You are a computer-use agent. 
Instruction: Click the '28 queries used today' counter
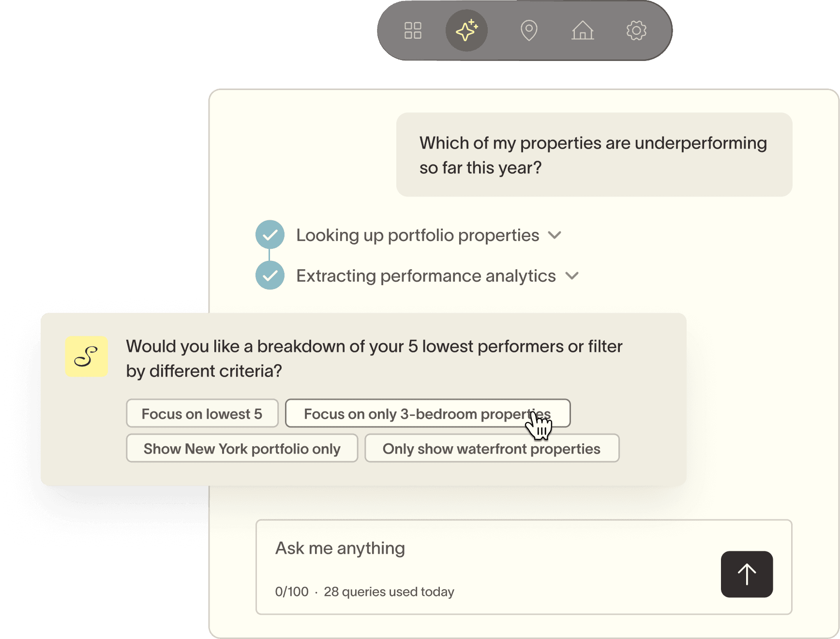coord(390,592)
